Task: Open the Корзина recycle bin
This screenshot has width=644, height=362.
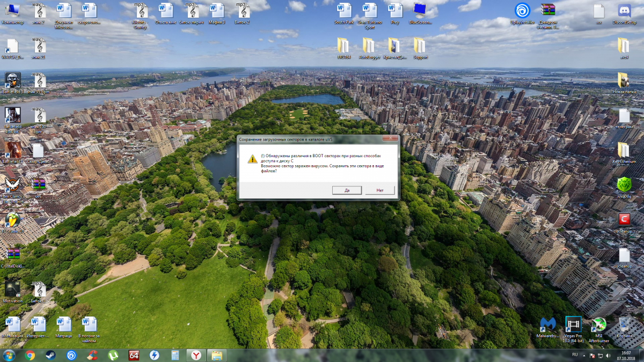Action: click(x=624, y=327)
